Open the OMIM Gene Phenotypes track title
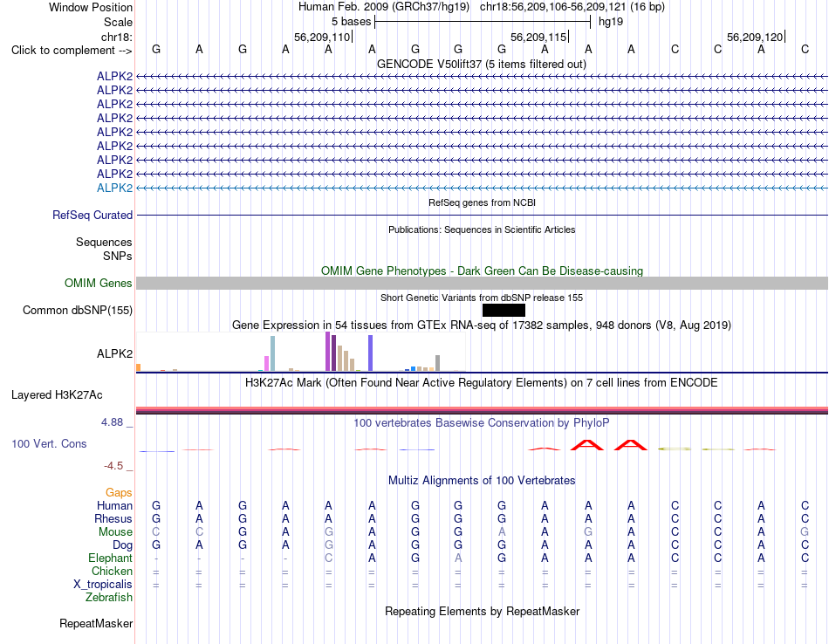Screen dimensions: 829x644 pos(482,271)
